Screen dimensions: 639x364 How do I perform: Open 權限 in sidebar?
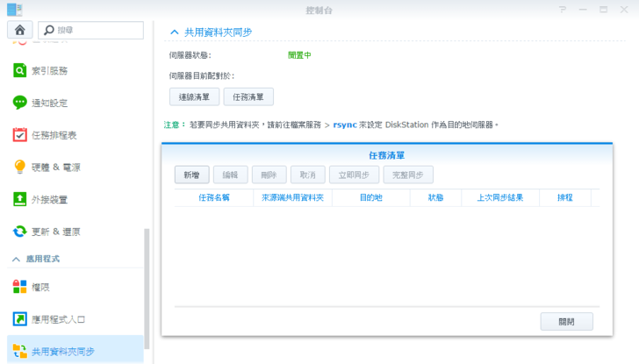point(42,288)
